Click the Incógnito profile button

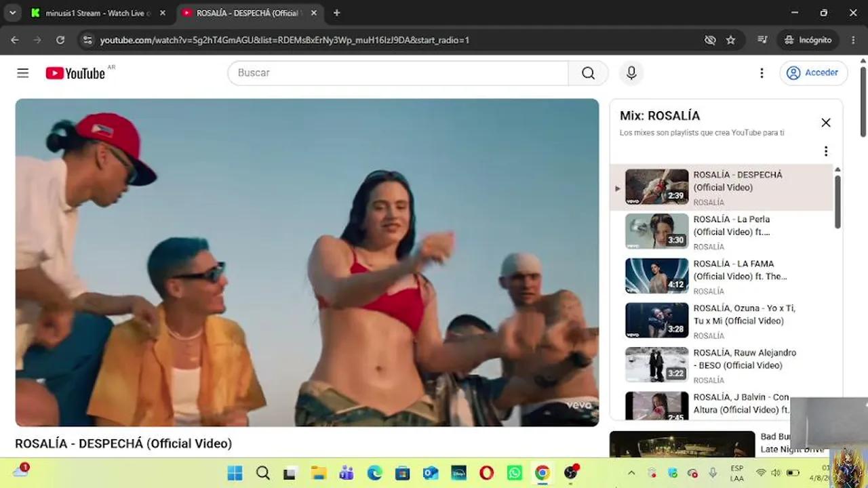click(x=808, y=40)
